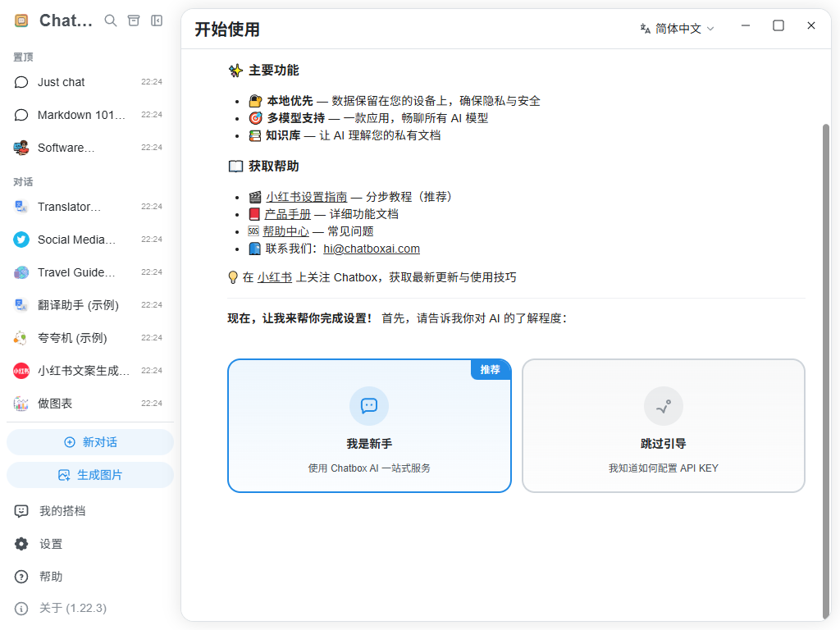Click the Markdown 101 chat bubble icon
The width and height of the screenshot is (840, 630).
[x=21, y=115]
